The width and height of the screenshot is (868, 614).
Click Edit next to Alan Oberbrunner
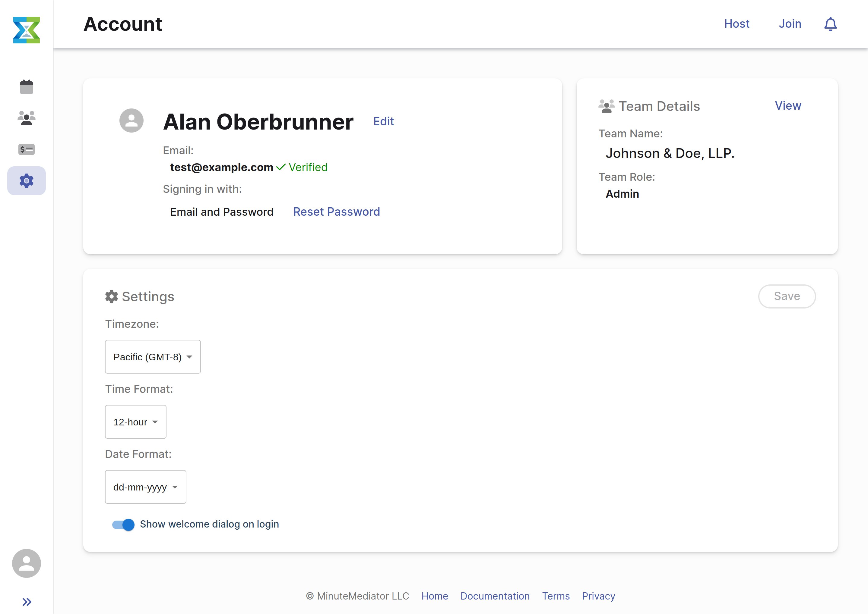click(x=383, y=121)
